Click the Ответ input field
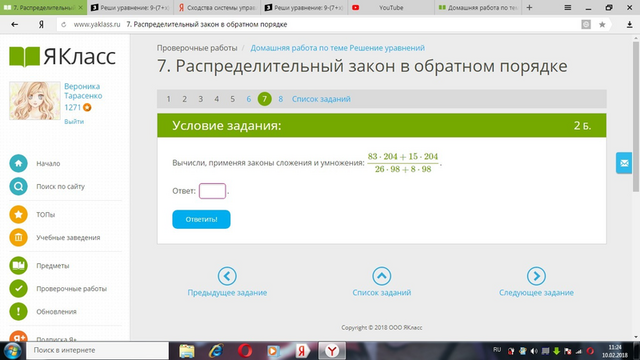 point(212,191)
